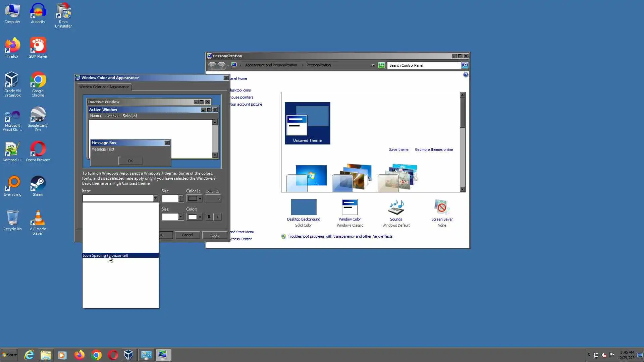Click the Personalization help question mark icon

tap(466, 75)
